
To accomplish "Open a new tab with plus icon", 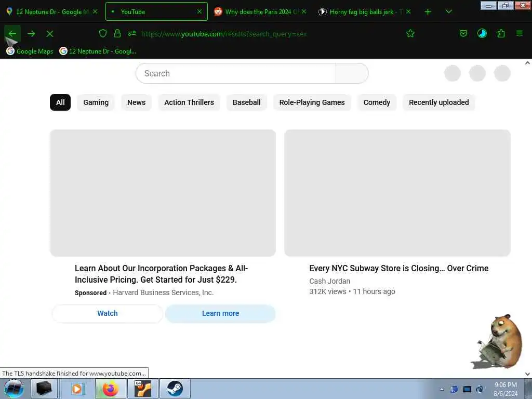I will [x=428, y=12].
